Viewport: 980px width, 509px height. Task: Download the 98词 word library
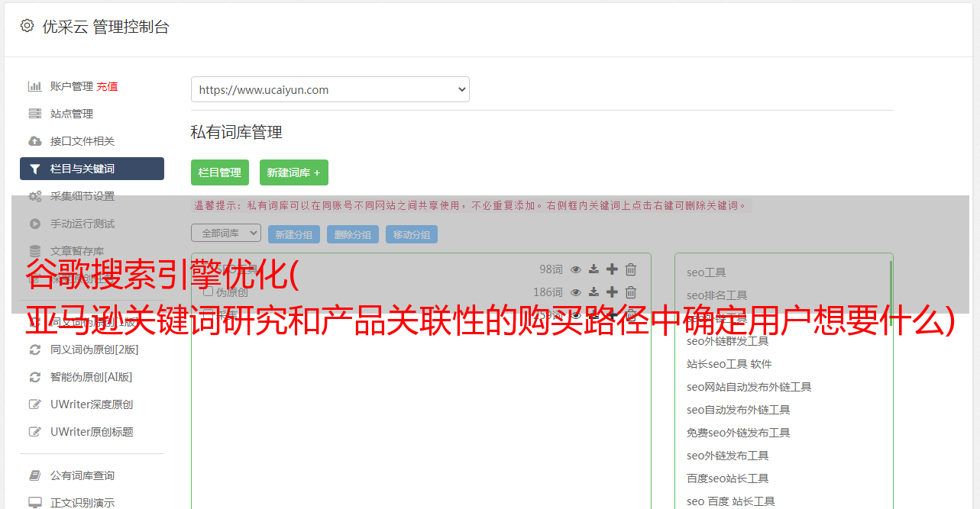593,269
